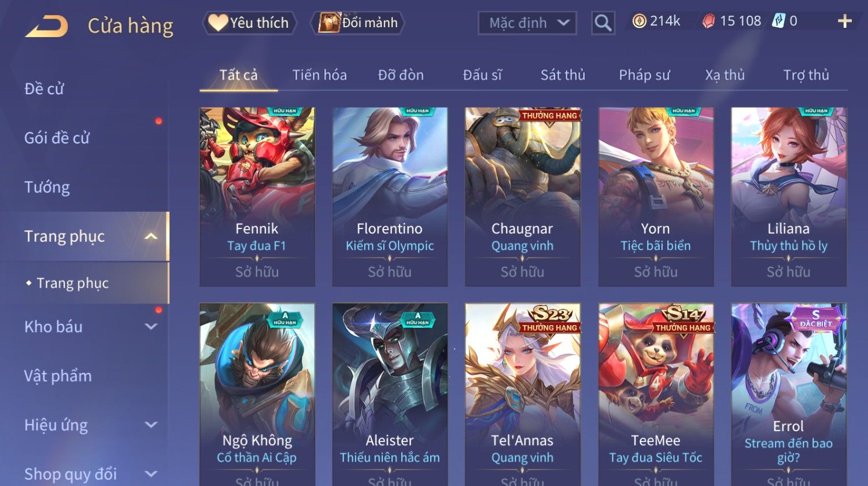
Task: Switch to the Pháp sư tab
Action: 644,75
